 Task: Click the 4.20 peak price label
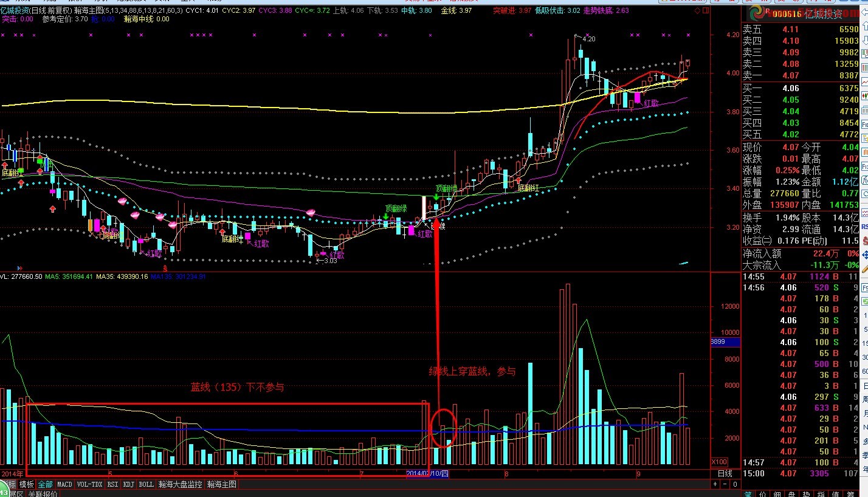coord(588,39)
